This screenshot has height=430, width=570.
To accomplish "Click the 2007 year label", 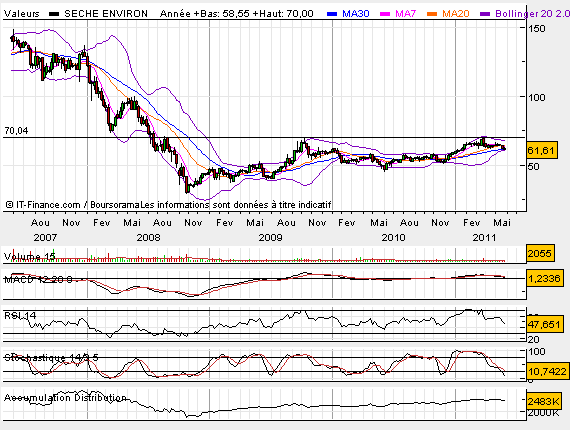I will pos(45,238).
